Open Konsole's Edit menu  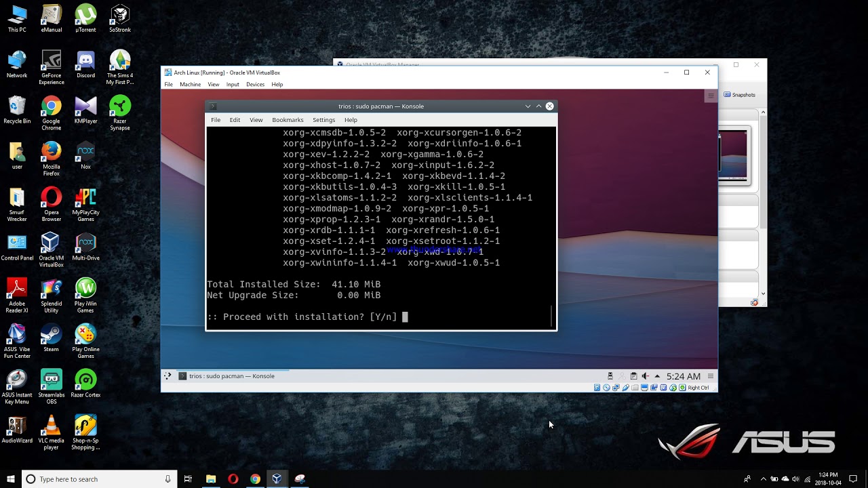(235, 120)
